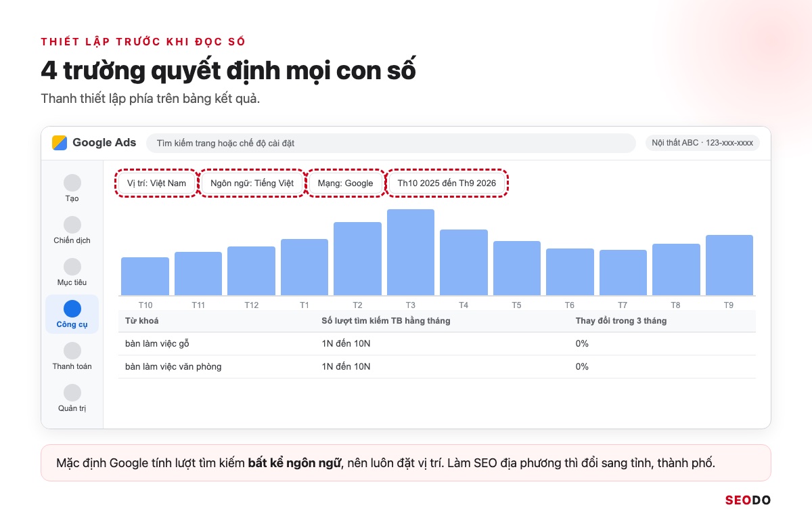812x522 pixels.
Task: Open the Tạo sidebar icon
Action: [x=72, y=183]
